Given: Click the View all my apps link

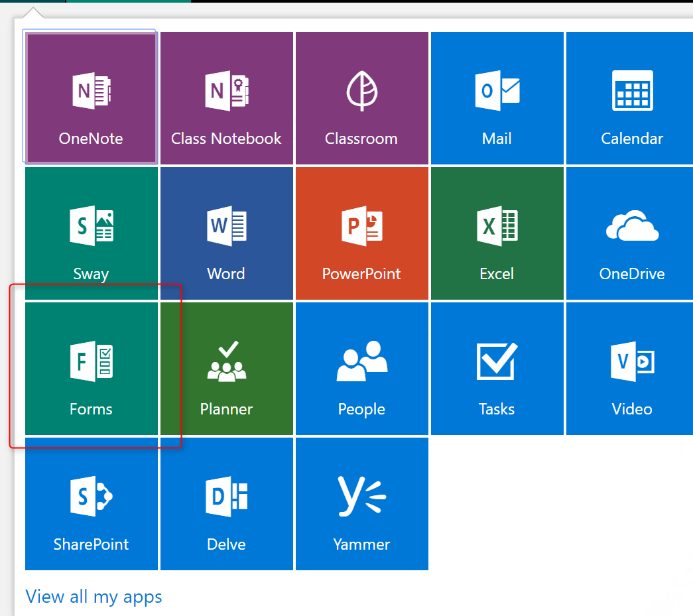Looking at the screenshot, I should (x=94, y=597).
